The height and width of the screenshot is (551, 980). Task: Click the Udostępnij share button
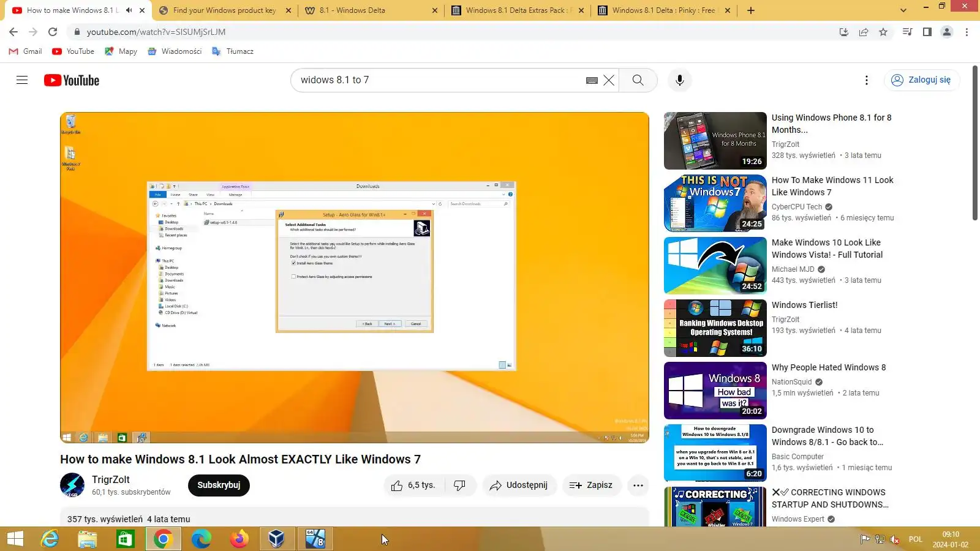tap(519, 485)
